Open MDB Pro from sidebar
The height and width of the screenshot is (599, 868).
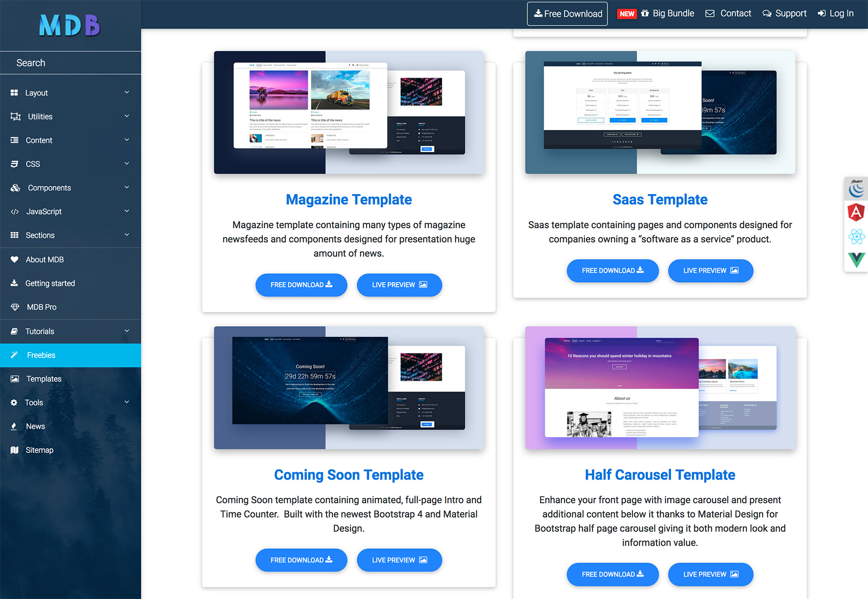[42, 307]
